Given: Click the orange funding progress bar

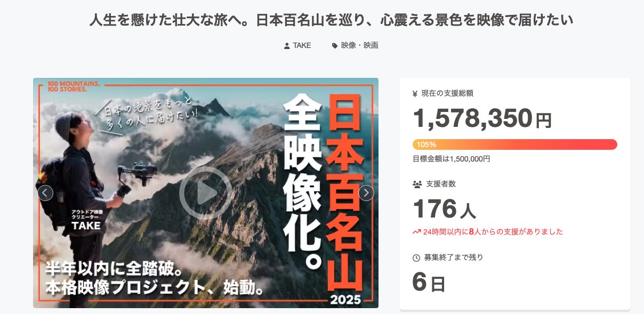Looking at the screenshot, I should 515,144.
